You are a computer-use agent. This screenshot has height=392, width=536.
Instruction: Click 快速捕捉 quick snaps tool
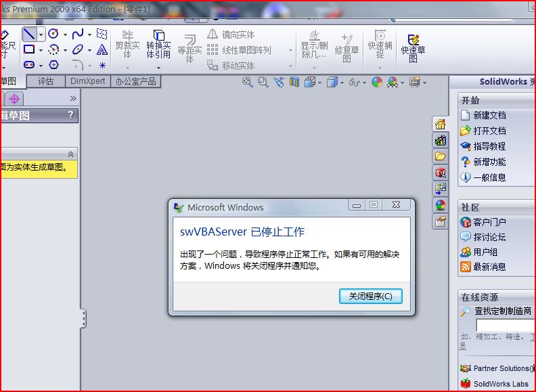(x=380, y=45)
